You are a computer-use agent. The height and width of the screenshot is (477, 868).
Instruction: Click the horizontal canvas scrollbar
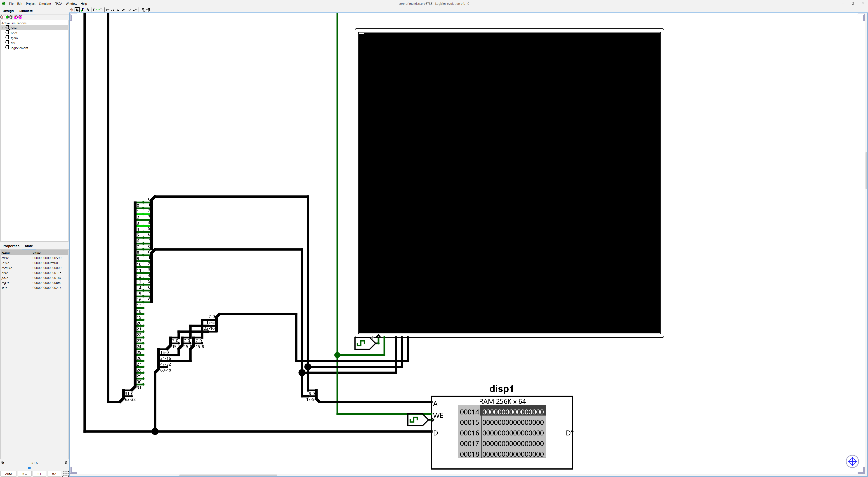(x=228, y=475)
